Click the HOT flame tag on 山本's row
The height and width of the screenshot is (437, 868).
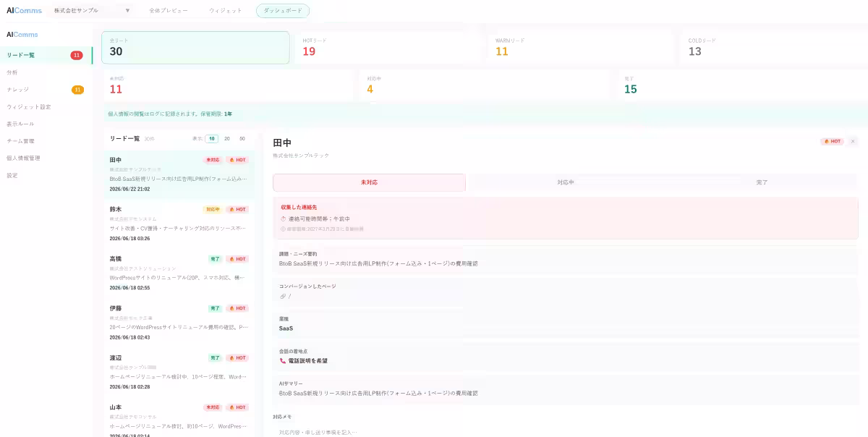pos(237,407)
